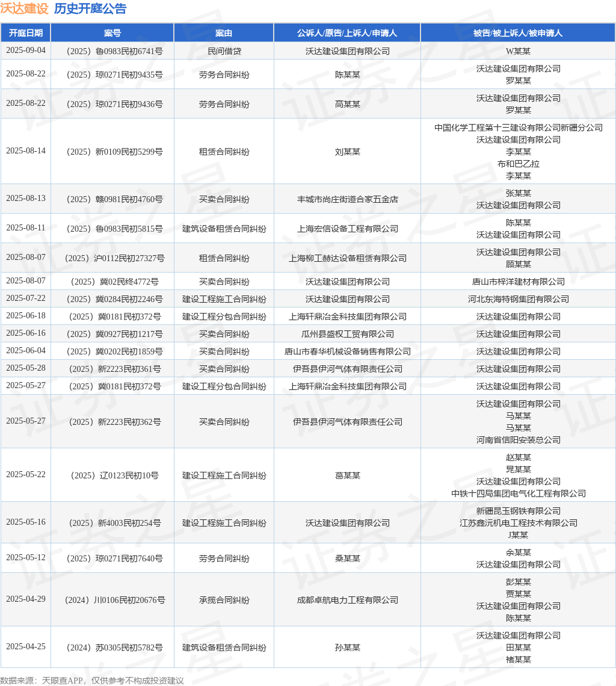Click defendant 余某某

pyautogui.click(x=518, y=552)
